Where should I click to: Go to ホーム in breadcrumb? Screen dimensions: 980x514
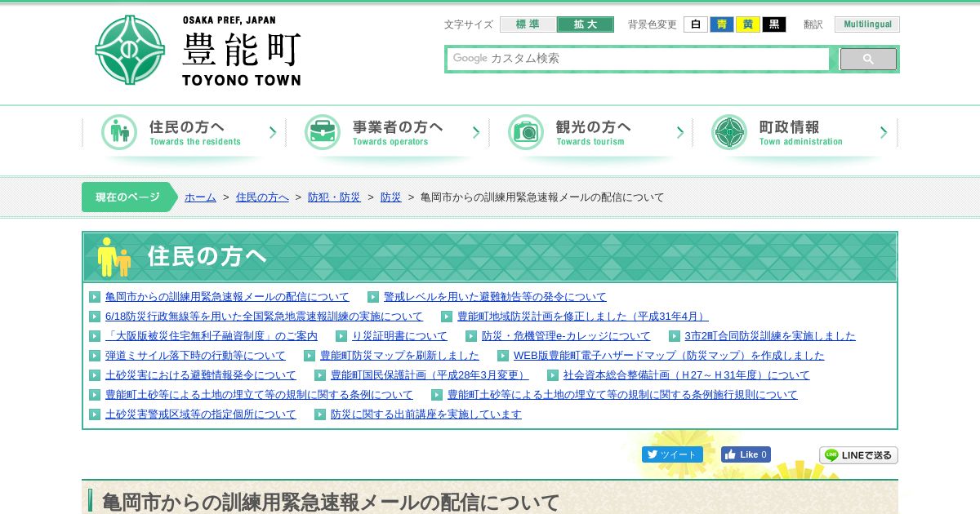tap(200, 197)
